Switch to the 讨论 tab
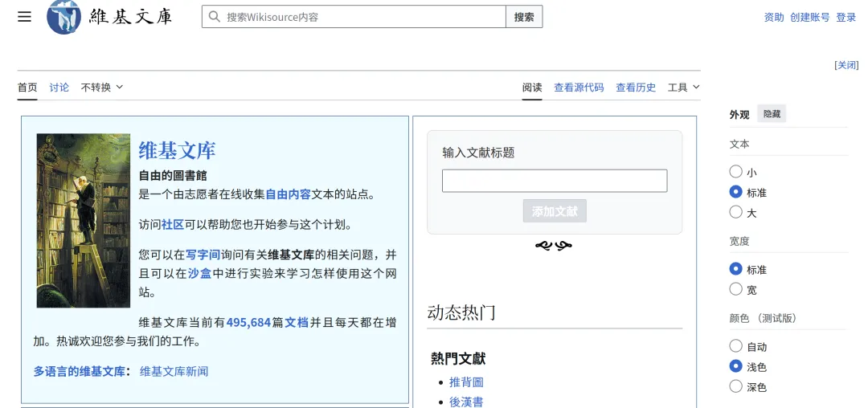Viewport: 868px width, 408px height. point(59,88)
